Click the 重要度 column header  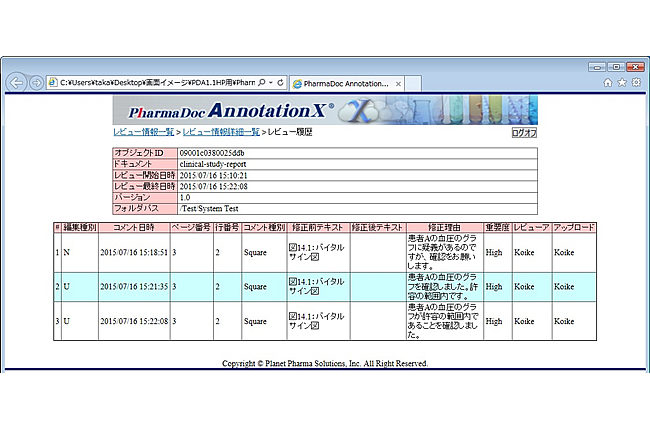[497, 227]
